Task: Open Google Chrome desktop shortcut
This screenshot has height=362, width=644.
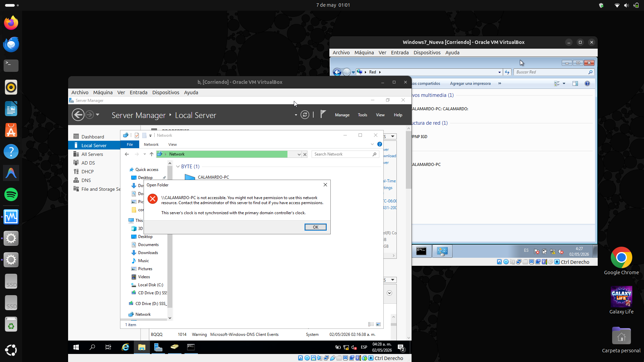Action: 621,261
